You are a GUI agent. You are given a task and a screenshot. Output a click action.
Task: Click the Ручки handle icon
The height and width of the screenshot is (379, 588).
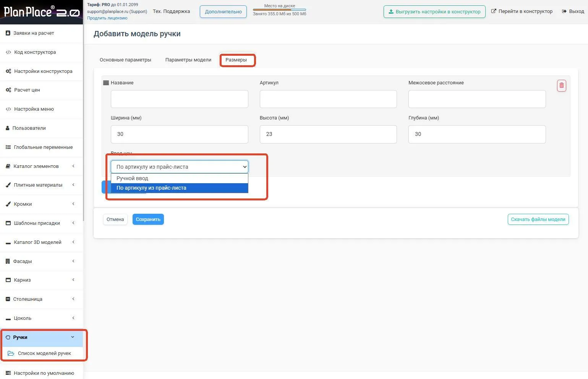8,337
